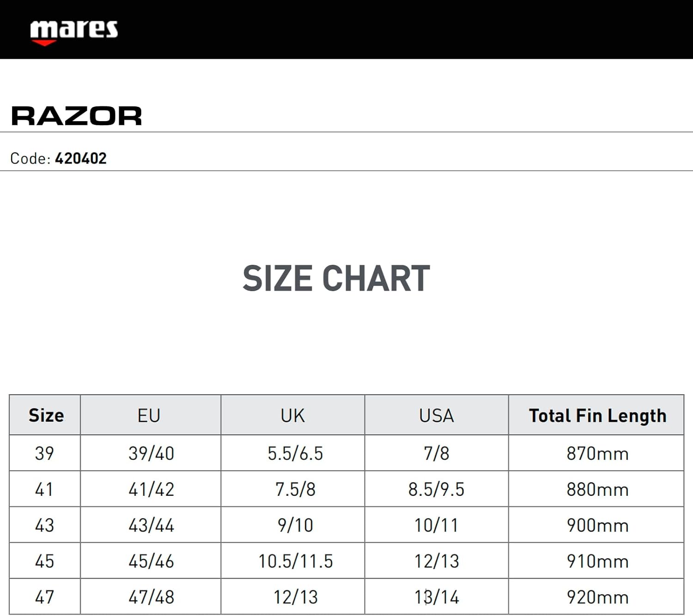Click the 910mm fin length cell
693x616 pixels.
tap(597, 561)
